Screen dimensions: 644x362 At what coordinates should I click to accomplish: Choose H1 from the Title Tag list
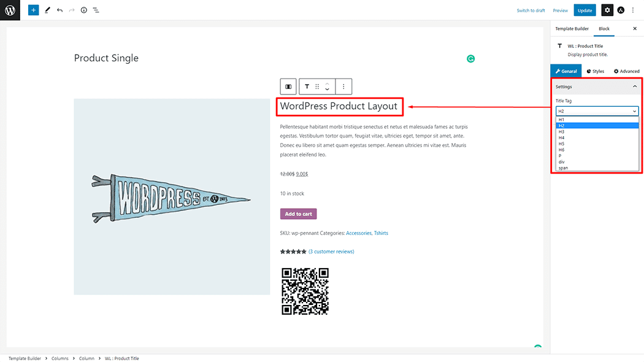click(x=597, y=120)
